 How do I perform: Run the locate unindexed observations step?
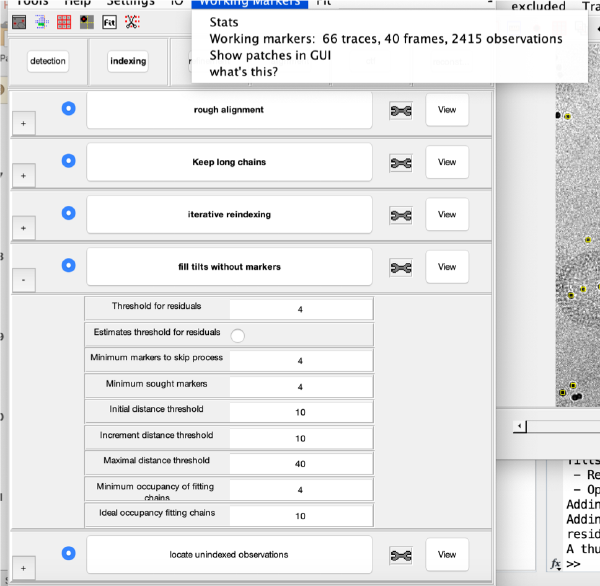229,555
